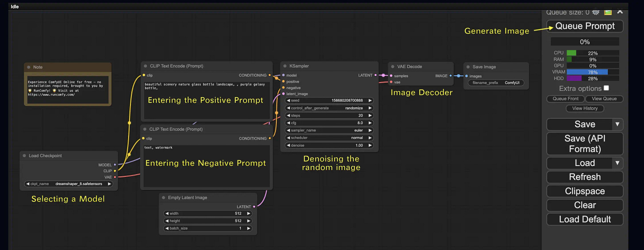This screenshot has height=250, width=644.
Task: Open the scheduler normal selector
Action: (330, 138)
